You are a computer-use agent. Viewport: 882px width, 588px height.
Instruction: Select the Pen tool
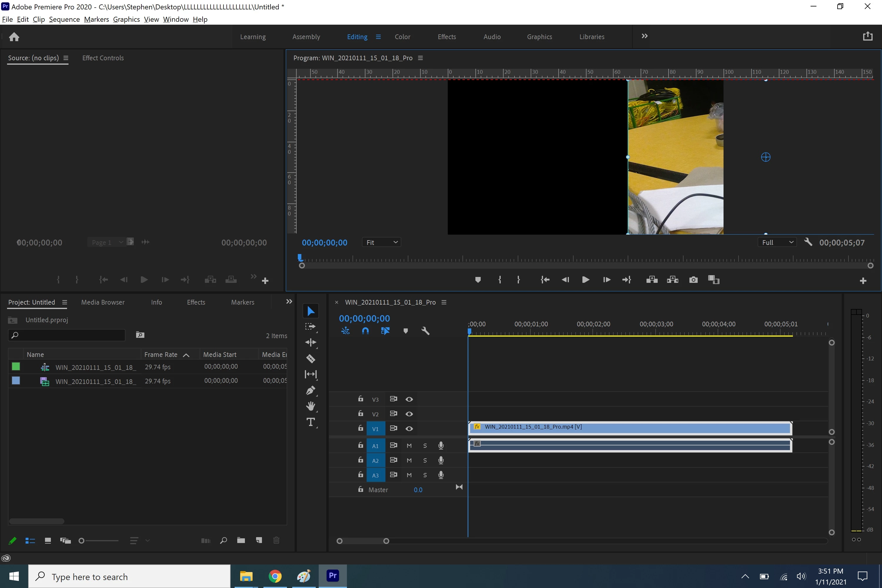pyautogui.click(x=310, y=390)
